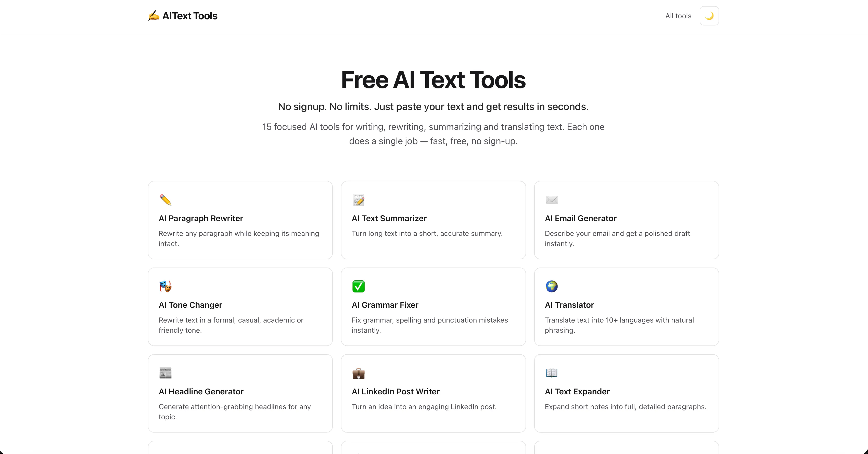Click the 'No signup. No limits.' tagline

pos(433,107)
